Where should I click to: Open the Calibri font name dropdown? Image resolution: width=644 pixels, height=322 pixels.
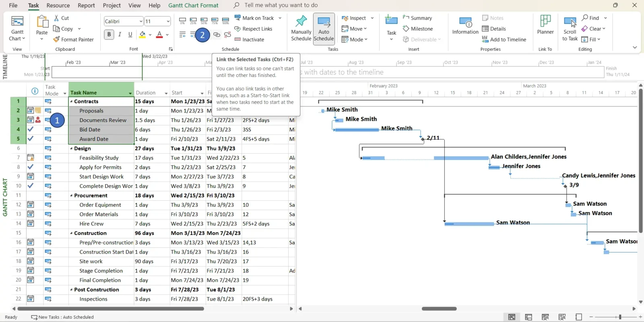141,21
